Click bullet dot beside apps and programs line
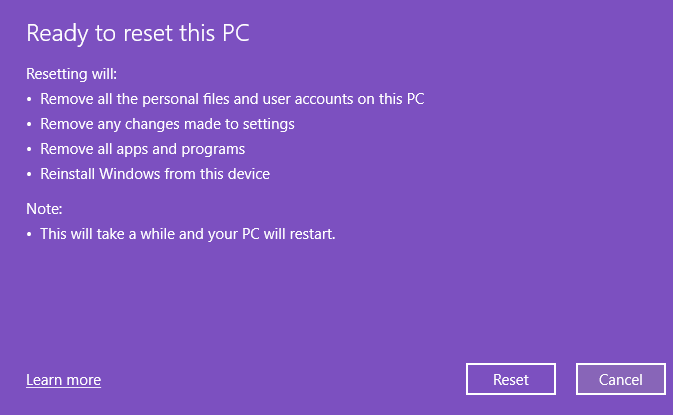Viewport: 673px width, 415px height. pyautogui.click(x=29, y=150)
